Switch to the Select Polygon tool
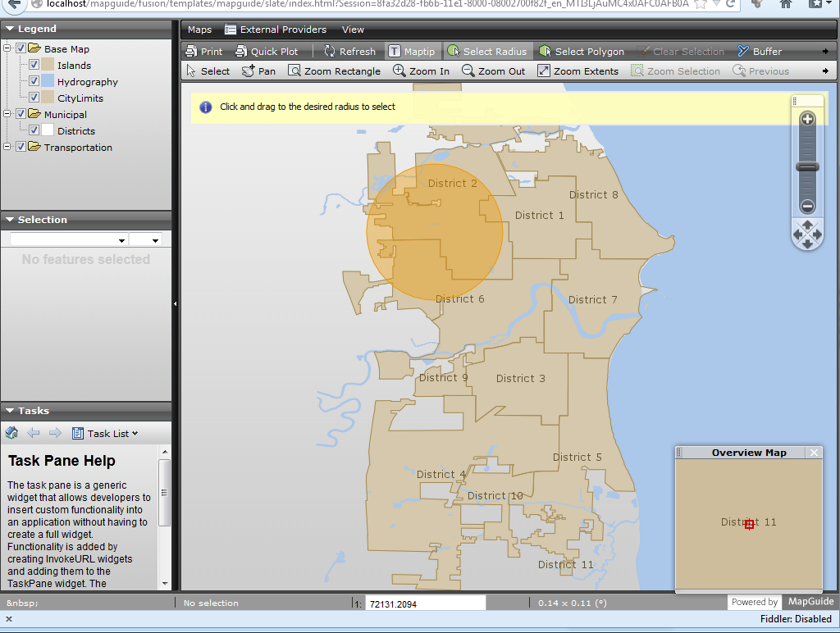 (x=582, y=50)
